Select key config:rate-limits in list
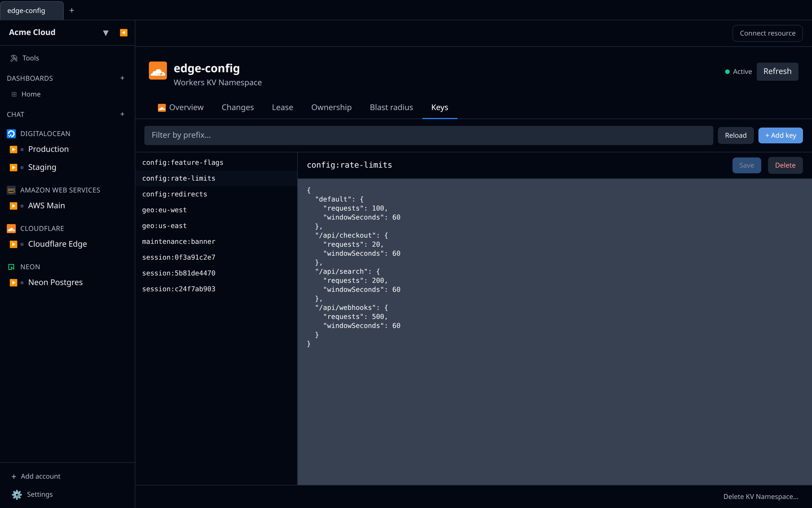The height and width of the screenshot is (508, 812). pyautogui.click(x=216, y=178)
